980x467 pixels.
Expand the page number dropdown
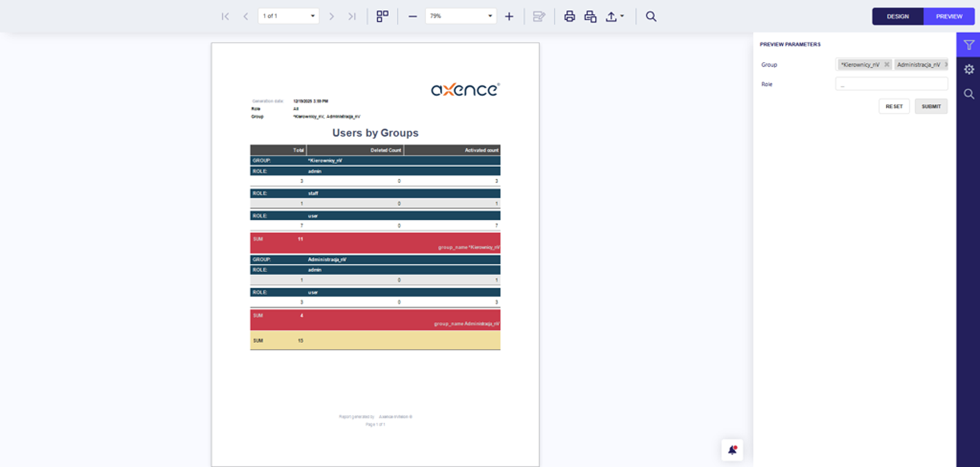pos(312,17)
